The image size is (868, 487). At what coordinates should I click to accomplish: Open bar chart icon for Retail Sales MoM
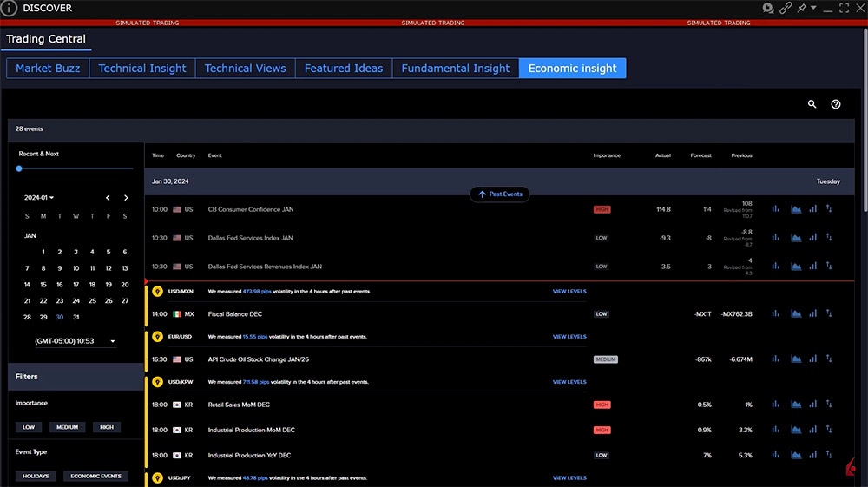click(775, 405)
